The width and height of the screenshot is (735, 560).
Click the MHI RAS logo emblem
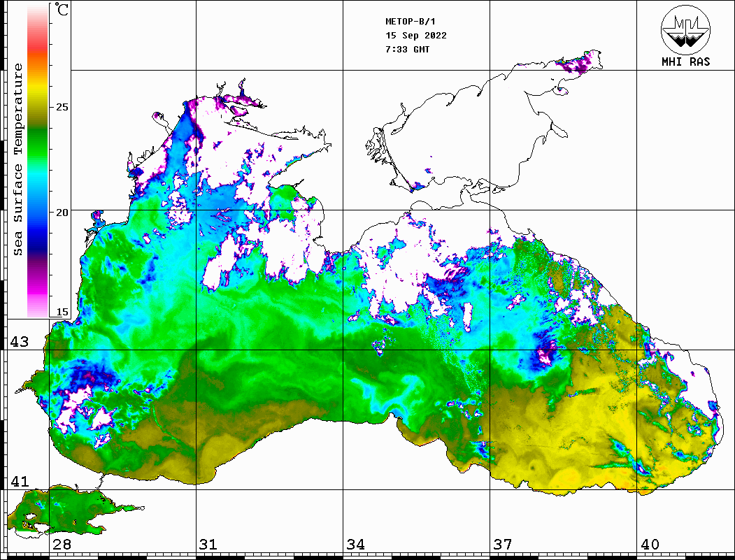685,29
